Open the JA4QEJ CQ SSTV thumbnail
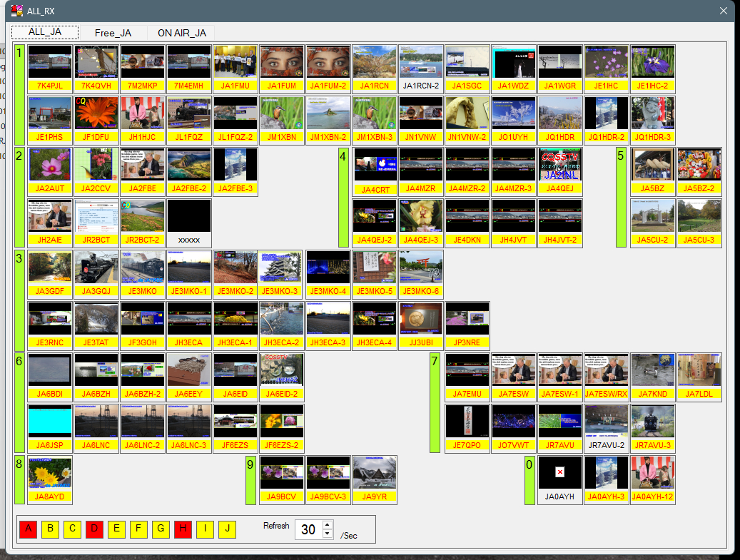 tap(560, 166)
